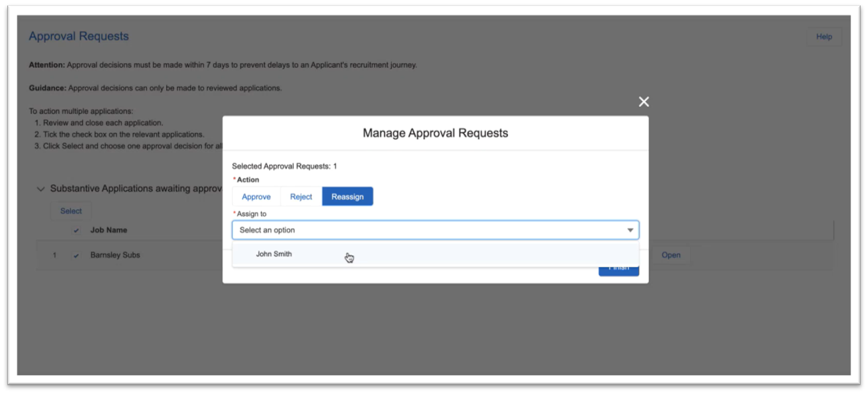Click the Selected Approval Requests count text
This screenshot has width=868, height=394.
pyautogui.click(x=285, y=166)
